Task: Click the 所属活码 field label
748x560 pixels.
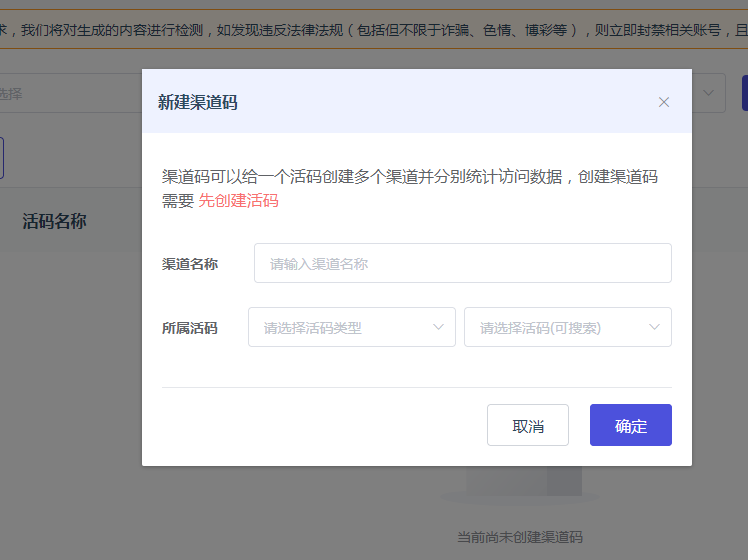Action: pos(190,328)
